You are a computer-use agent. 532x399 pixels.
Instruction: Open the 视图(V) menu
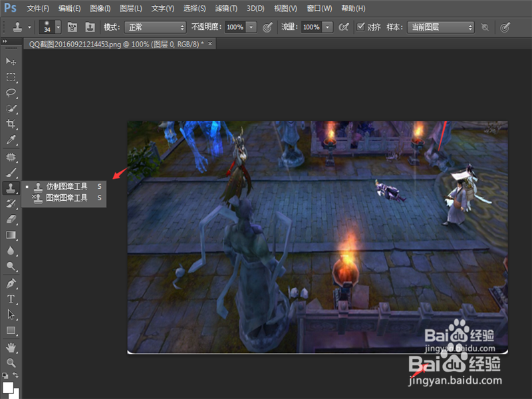tap(285, 8)
